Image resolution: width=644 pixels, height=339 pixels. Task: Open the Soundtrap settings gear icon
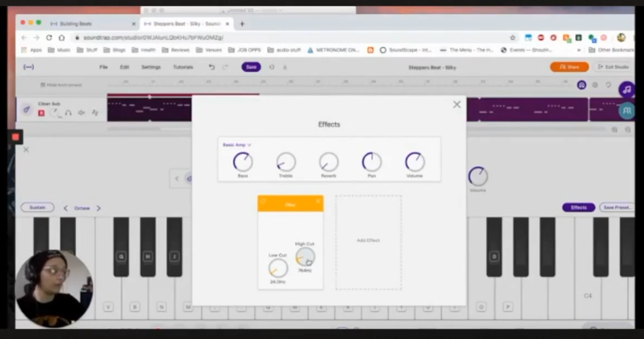click(595, 85)
